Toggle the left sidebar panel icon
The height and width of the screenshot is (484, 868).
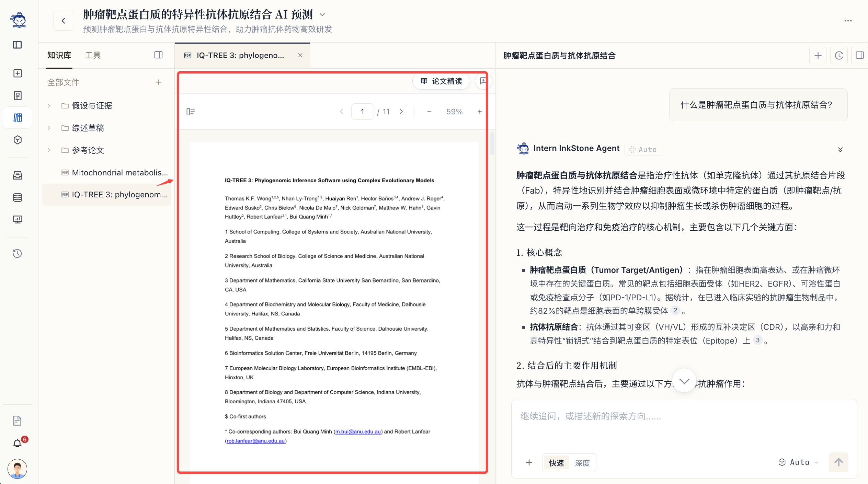coord(18,45)
